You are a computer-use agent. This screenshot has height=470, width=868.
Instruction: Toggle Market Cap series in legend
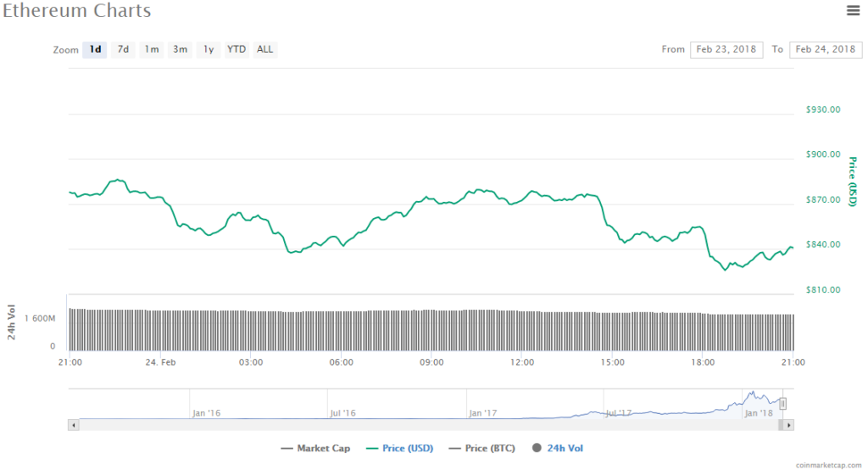(317, 448)
